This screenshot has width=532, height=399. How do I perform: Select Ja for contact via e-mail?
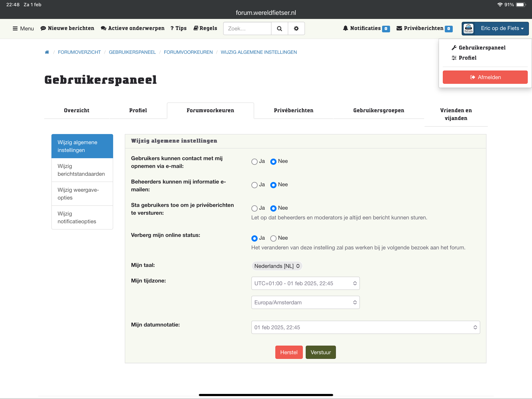254,162
